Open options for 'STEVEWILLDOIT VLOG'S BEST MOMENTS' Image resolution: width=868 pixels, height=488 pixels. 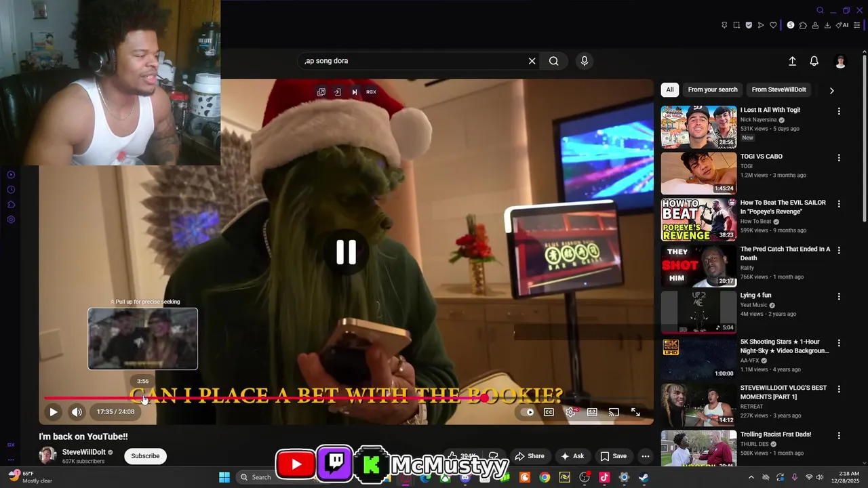tap(839, 390)
